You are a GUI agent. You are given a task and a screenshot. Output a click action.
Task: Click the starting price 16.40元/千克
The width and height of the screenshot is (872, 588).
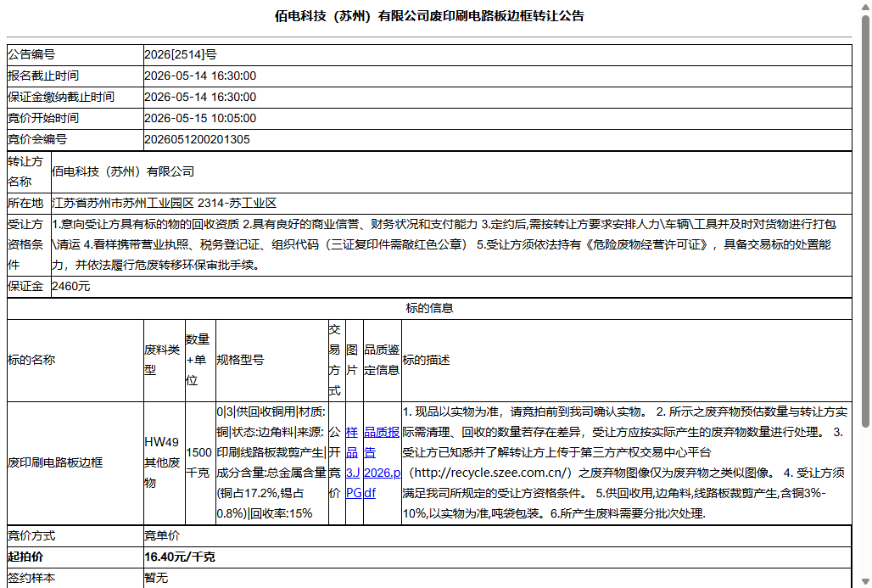point(180,557)
